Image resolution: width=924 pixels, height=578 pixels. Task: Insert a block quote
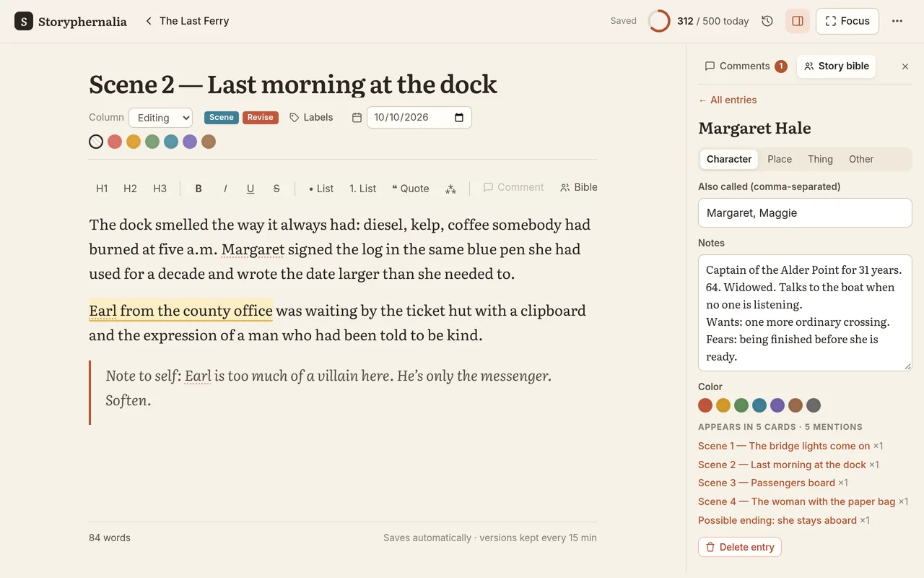[410, 189]
